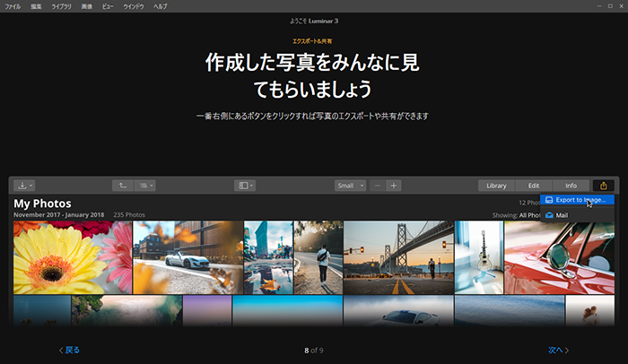
Task: Open the 編集 menu
Action: pyautogui.click(x=36, y=6)
